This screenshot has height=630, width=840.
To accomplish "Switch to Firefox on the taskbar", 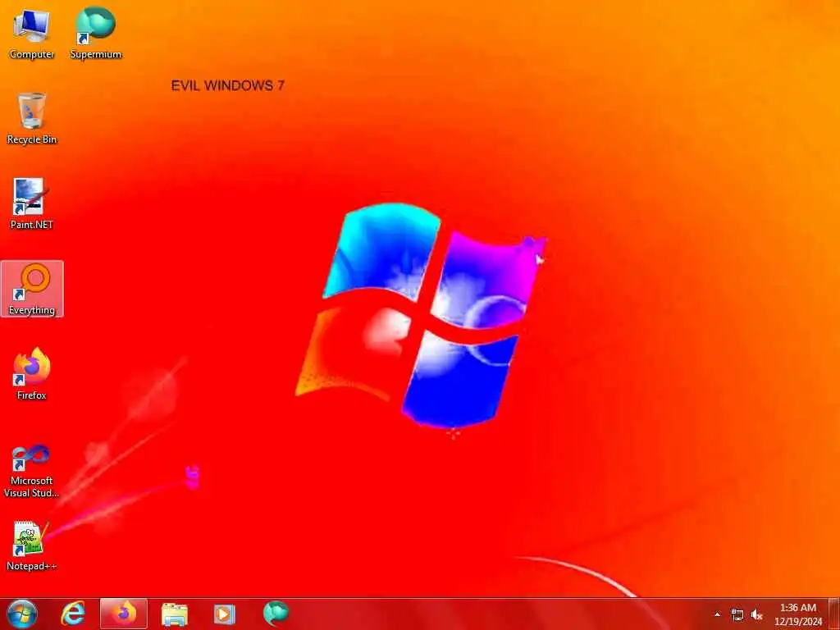I will tap(124, 614).
